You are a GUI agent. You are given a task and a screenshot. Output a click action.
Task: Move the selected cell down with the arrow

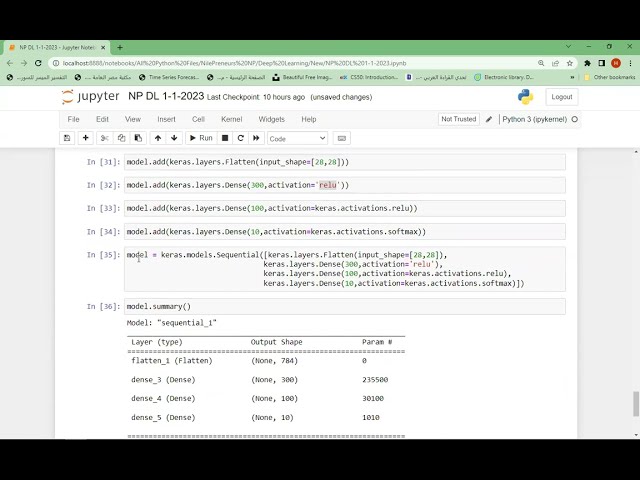[x=174, y=138]
